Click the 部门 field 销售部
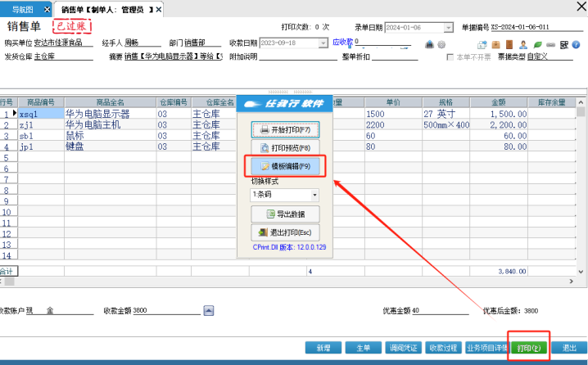Image resolution: width=588 pixels, height=365 pixels. click(202, 43)
